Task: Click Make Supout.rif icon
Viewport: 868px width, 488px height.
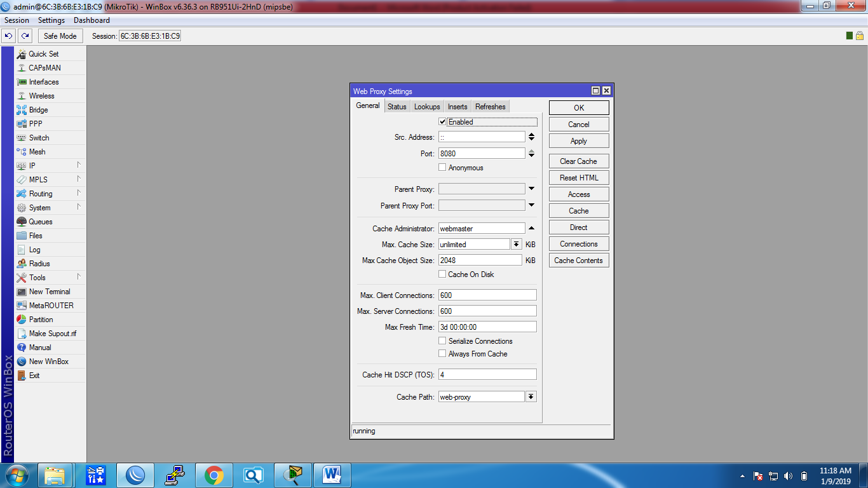Action: click(22, 334)
